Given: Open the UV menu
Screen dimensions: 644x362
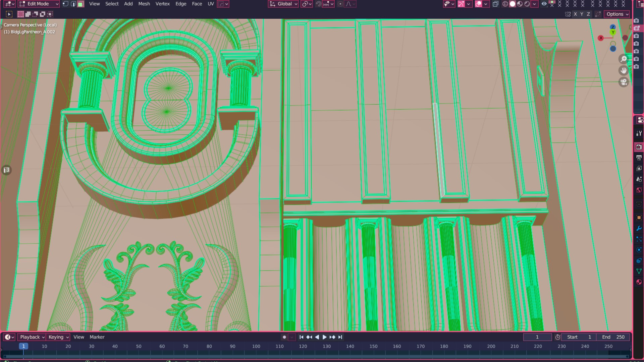Looking at the screenshot, I should (x=211, y=4).
